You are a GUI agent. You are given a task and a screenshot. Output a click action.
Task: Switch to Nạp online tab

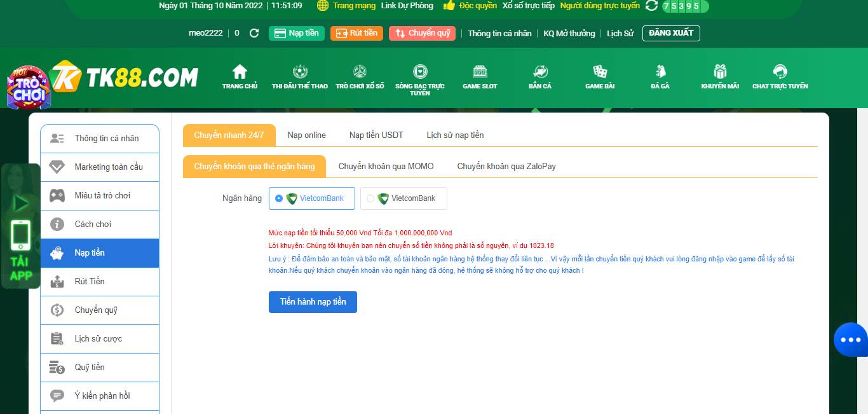[x=306, y=135]
